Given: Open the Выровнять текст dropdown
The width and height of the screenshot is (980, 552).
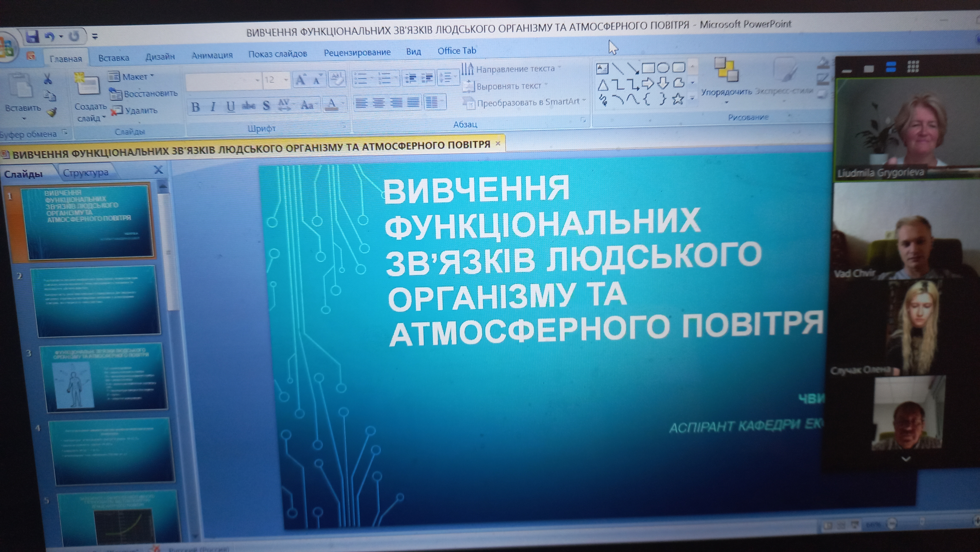Looking at the screenshot, I should (505, 86).
